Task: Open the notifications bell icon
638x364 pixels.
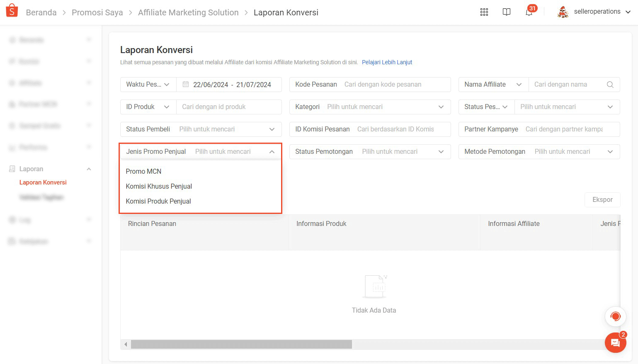Action: 529,12
